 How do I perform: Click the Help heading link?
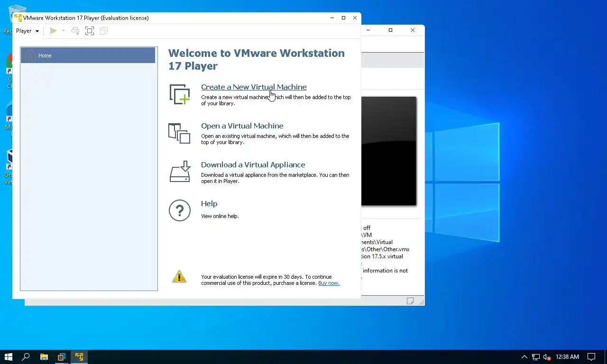click(209, 203)
